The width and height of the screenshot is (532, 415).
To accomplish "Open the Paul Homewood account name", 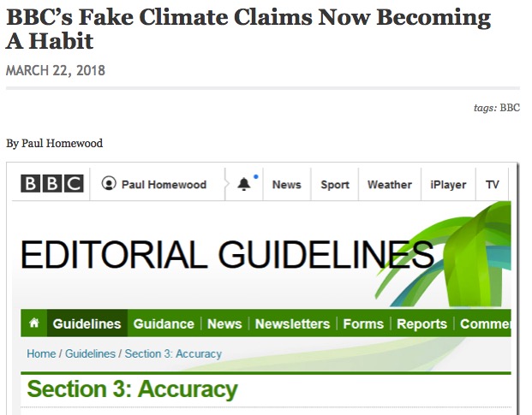I will [164, 185].
